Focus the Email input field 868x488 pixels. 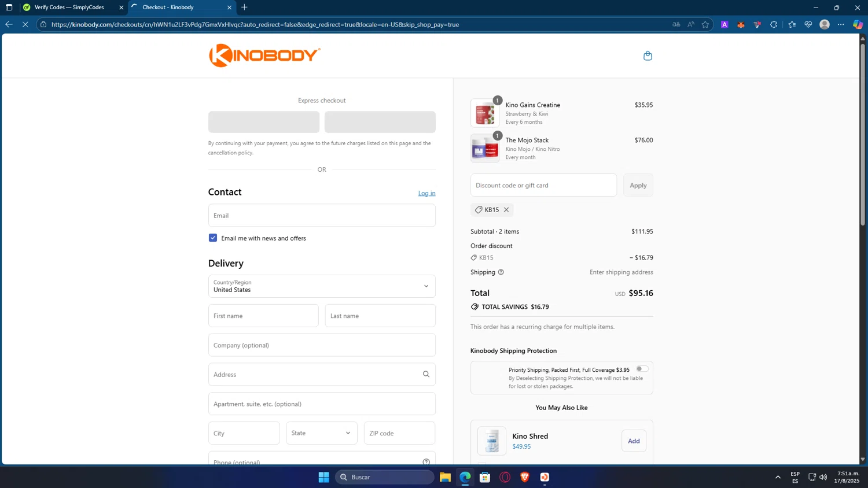[x=322, y=215]
